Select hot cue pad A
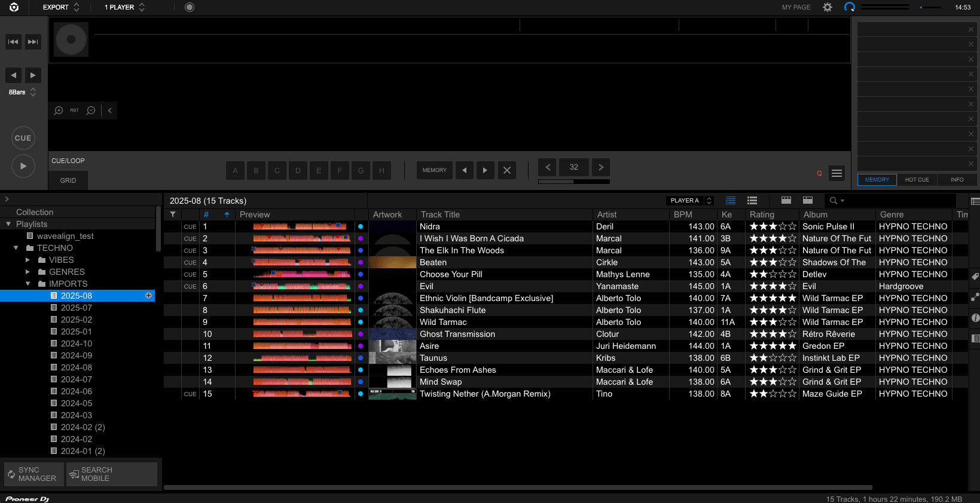 (235, 170)
